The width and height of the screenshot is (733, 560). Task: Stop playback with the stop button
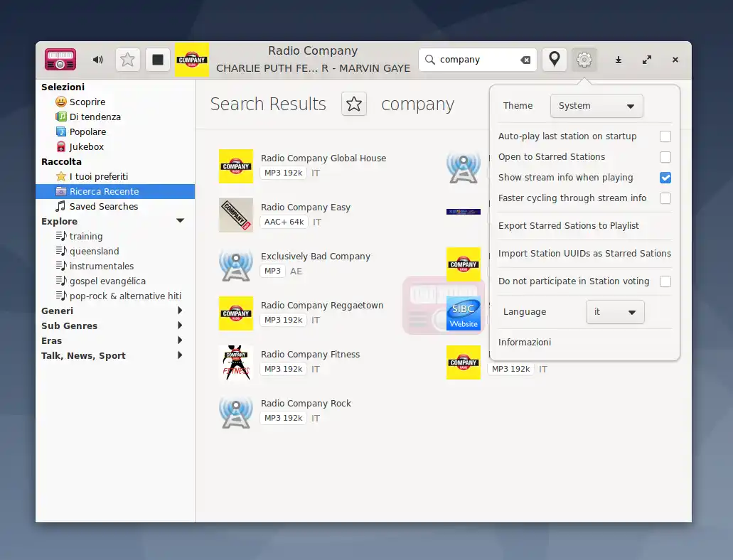158,60
